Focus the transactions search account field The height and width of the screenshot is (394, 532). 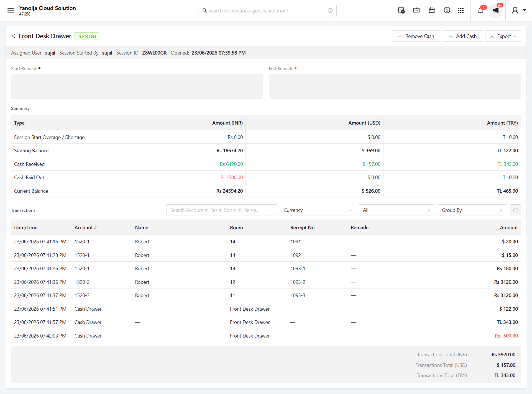point(222,210)
